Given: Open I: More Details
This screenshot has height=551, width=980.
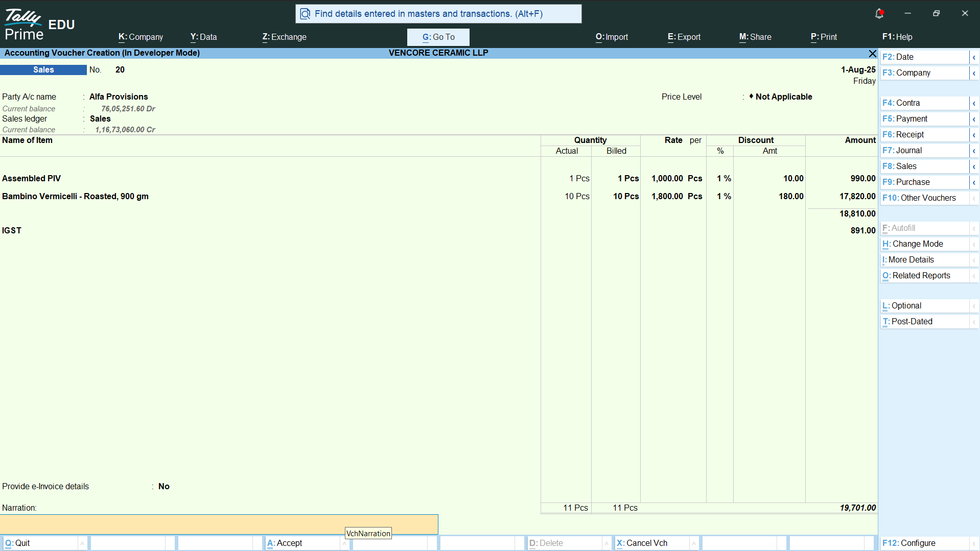Looking at the screenshot, I should pos(924,260).
